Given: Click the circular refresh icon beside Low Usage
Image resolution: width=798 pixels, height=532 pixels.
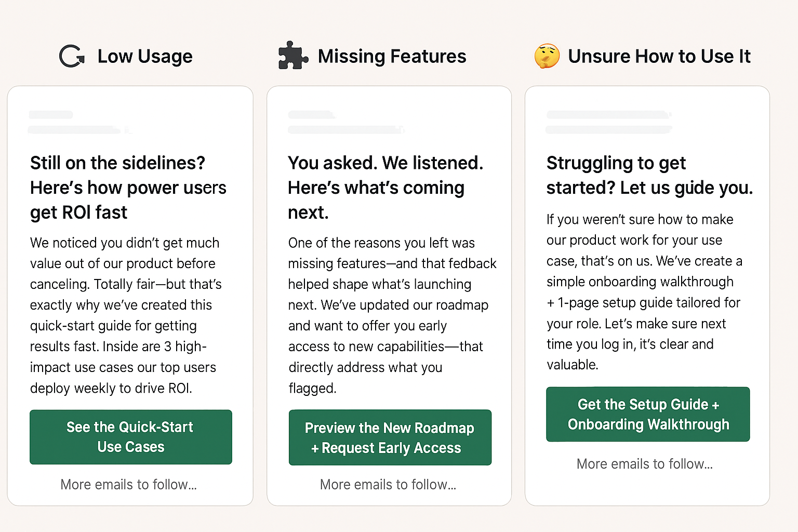Looking at the screenshot, I should pyautogui.click(x=72, y=56).
